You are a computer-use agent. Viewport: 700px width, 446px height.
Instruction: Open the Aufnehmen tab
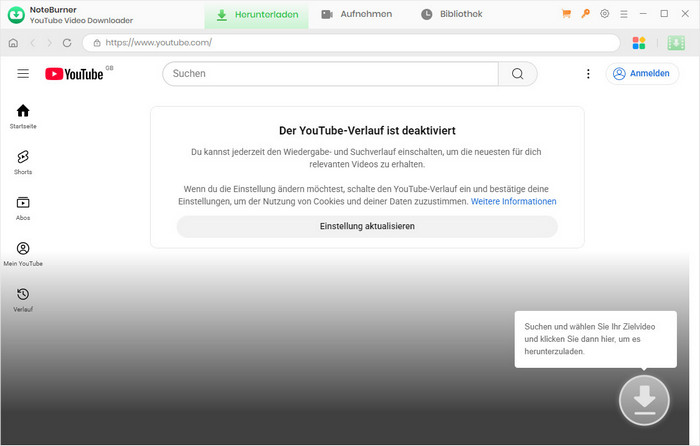[357, 14]
